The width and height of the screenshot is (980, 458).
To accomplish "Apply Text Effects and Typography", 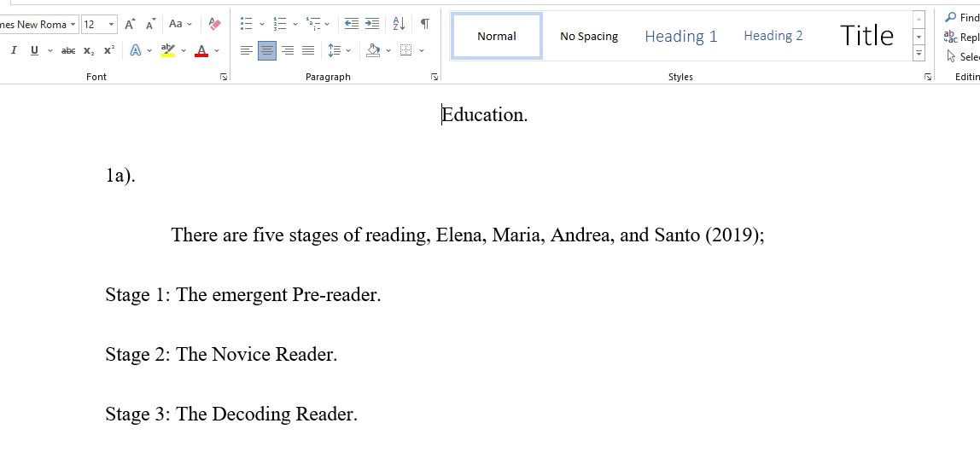I will pyautogui.click(x=136, y=50).
